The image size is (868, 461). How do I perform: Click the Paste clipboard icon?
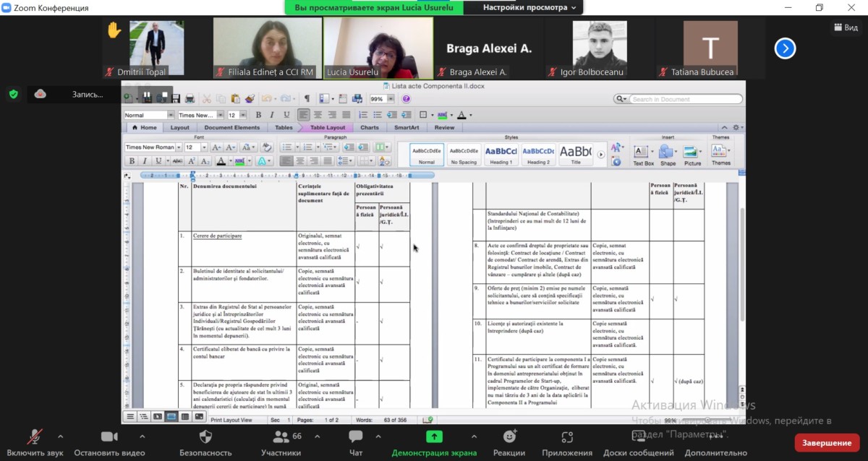(235, 98)
